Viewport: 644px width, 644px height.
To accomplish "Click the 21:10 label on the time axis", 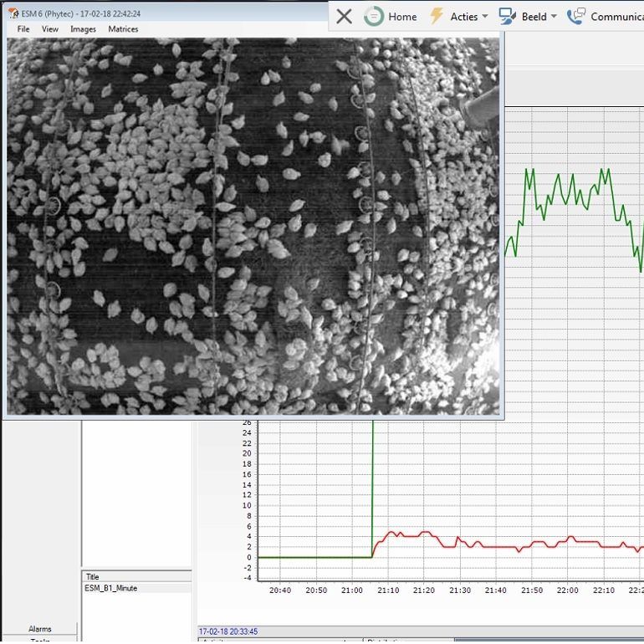I will 388,590.
